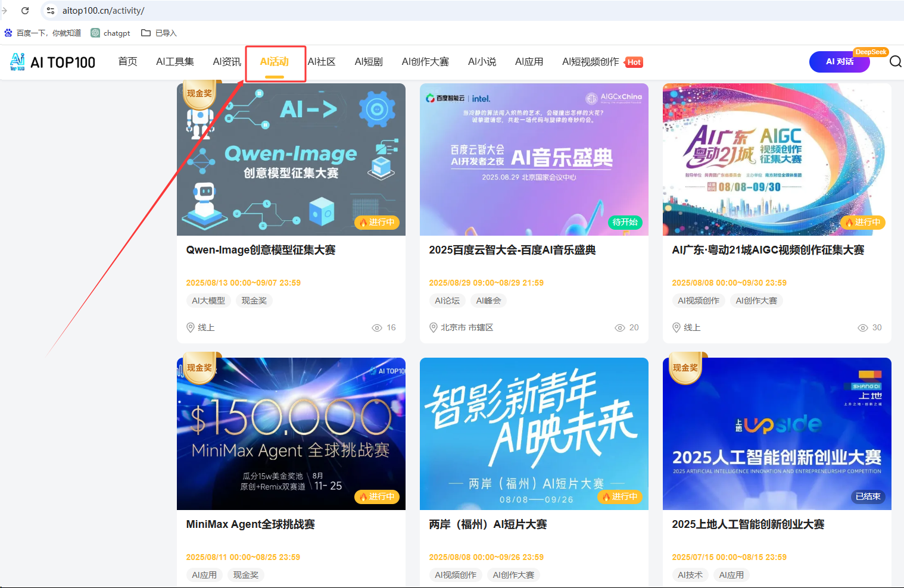
Task: Open 2025百度云智大会-百度AI音乐盛典 title
Action: pyautogui.click(x=512, y=251)
